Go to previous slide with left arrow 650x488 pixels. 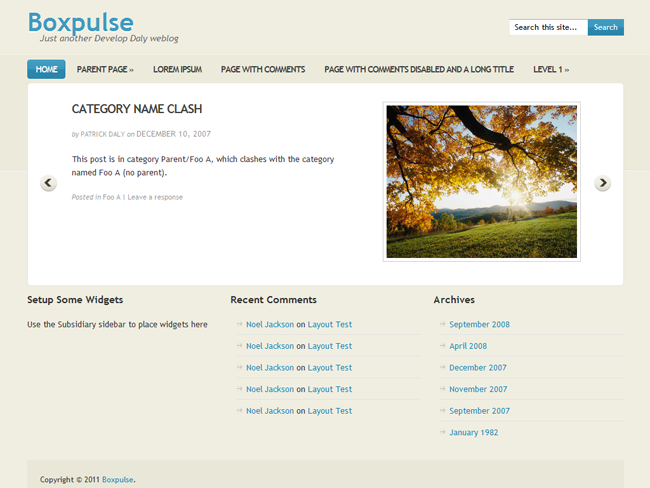coord(49,183)
